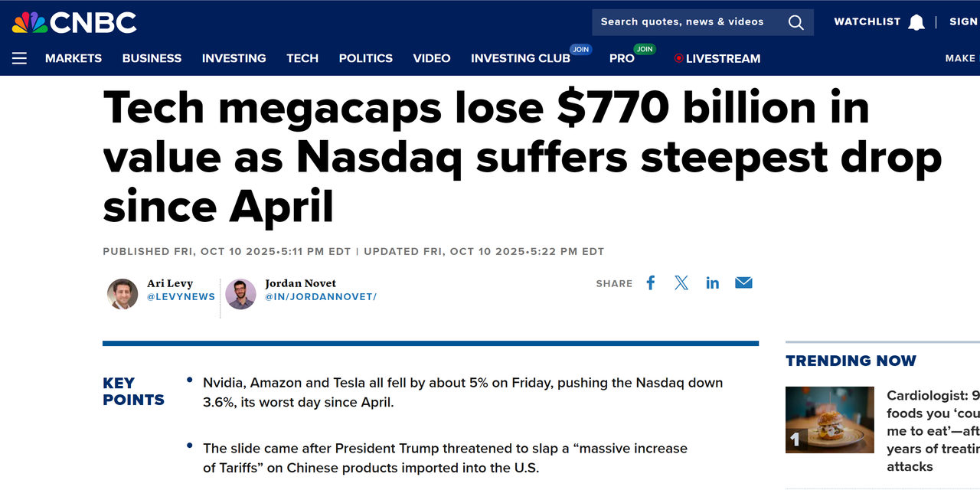Open the hamburger navigation menu

point(19,58)
